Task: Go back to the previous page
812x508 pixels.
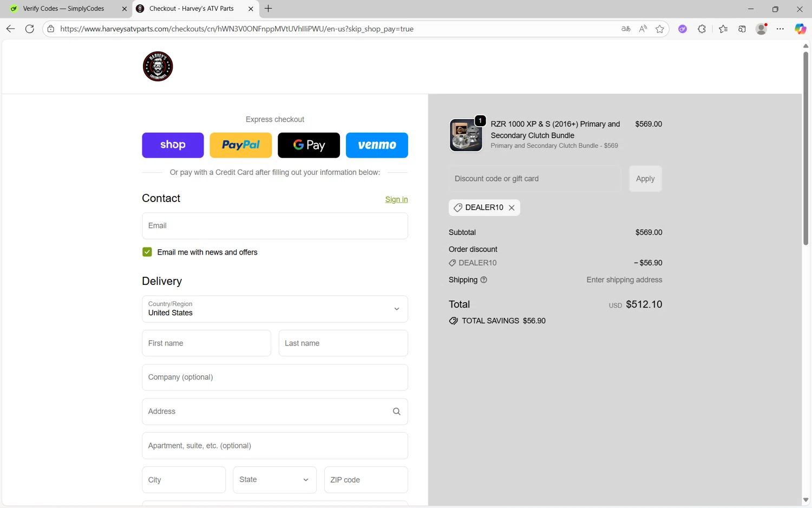Action: pos(10,29)
